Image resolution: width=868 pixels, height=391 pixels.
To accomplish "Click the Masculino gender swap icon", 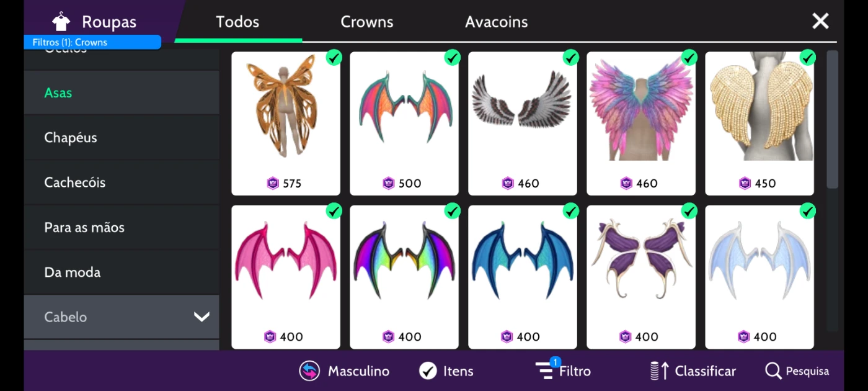I will (309, 371).
